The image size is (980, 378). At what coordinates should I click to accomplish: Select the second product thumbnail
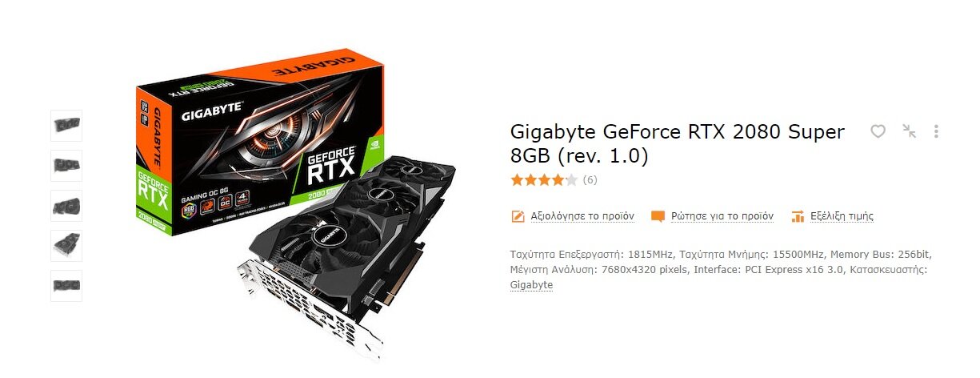(66, 166)
